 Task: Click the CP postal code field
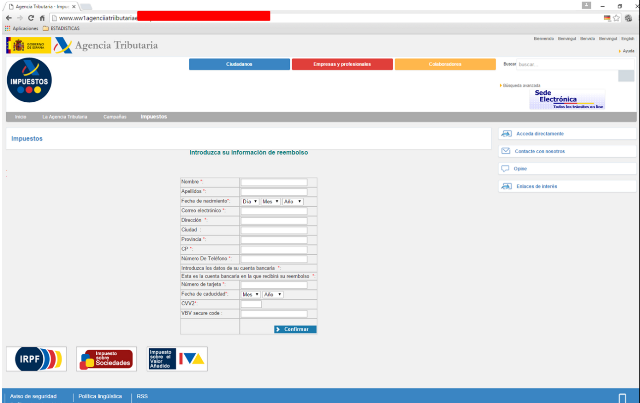(274, 249)
